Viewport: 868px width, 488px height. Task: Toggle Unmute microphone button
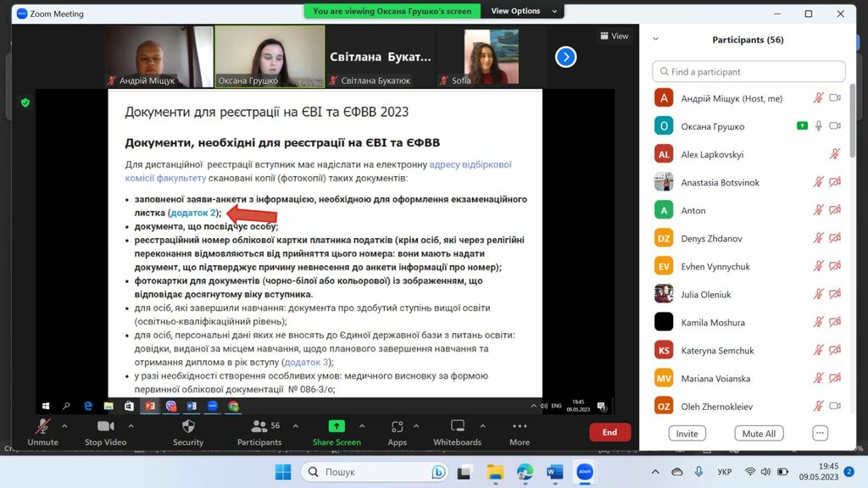coord(42,426)
